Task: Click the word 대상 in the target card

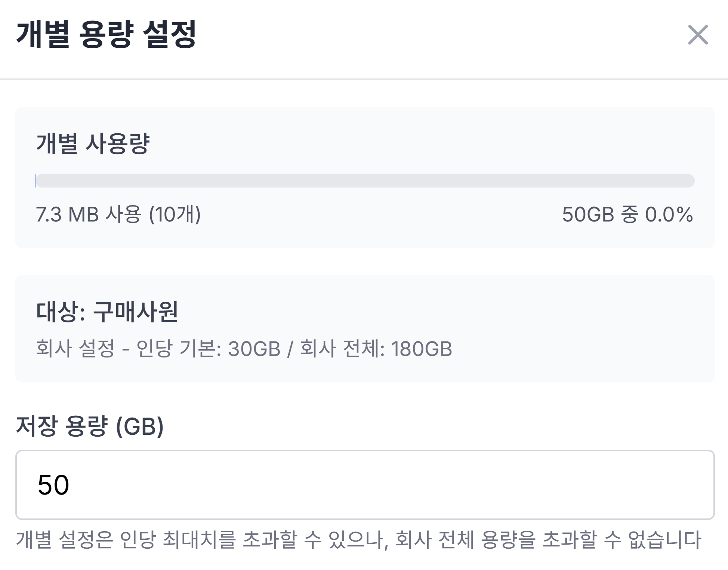Action: pos(58,312)
